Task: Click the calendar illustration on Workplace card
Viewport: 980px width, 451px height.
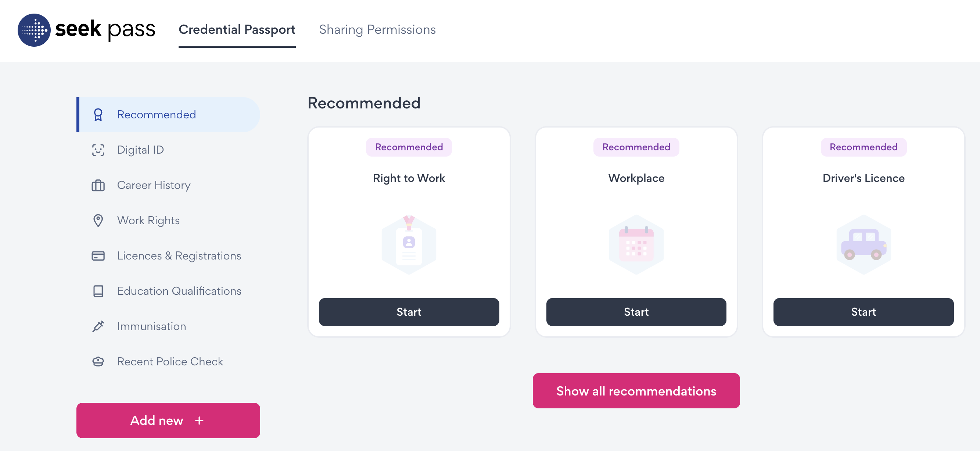Action: point(636,244)
